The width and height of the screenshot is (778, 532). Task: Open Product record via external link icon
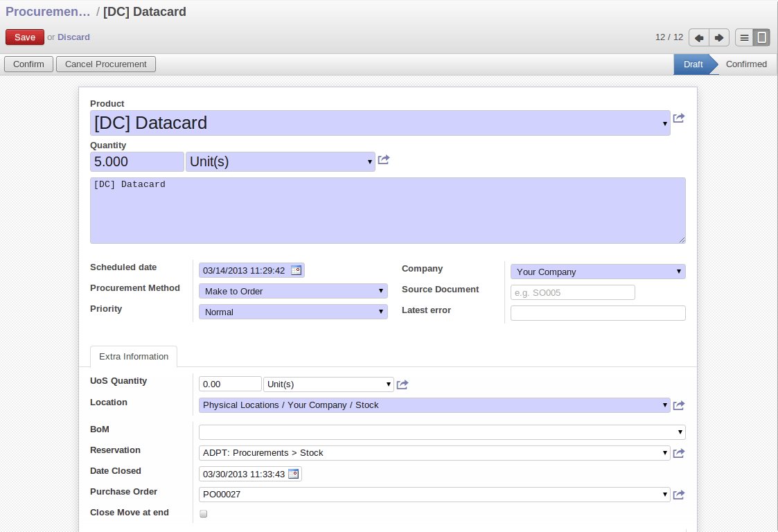[678, 118]
